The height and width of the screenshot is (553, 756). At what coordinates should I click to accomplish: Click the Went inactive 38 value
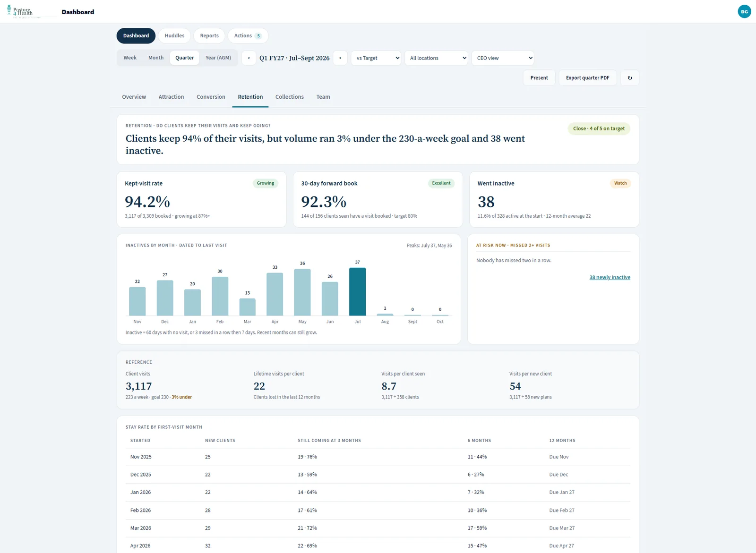pos(486,202)
